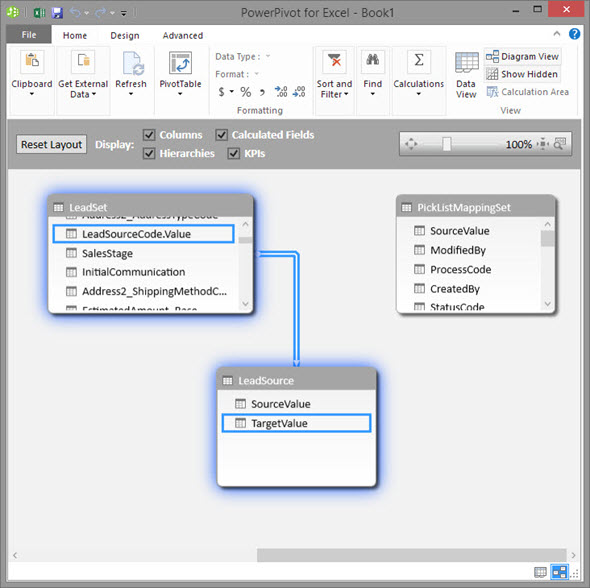
Task: Decrease decimal places
Action: pos(299,91)
